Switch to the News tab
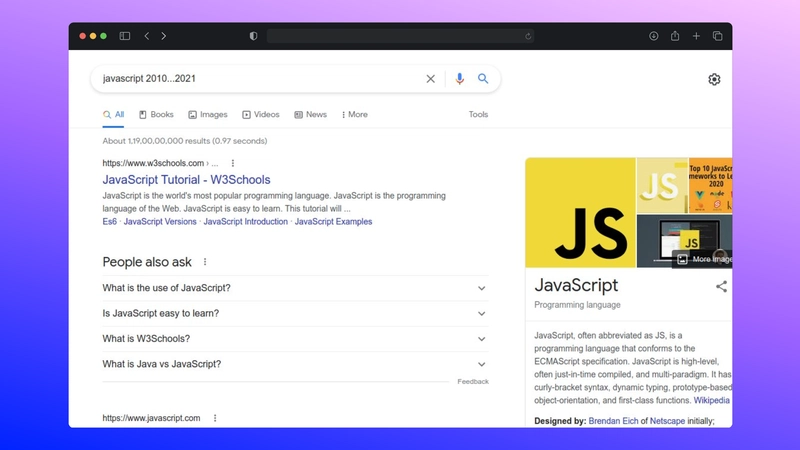The width and height of the screenshot is (800, 450). [310, 115]
